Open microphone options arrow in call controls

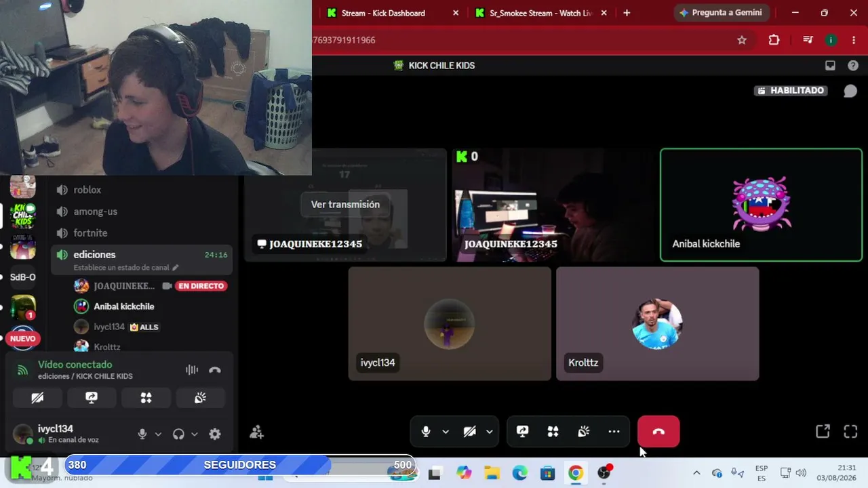click(446, 432)
